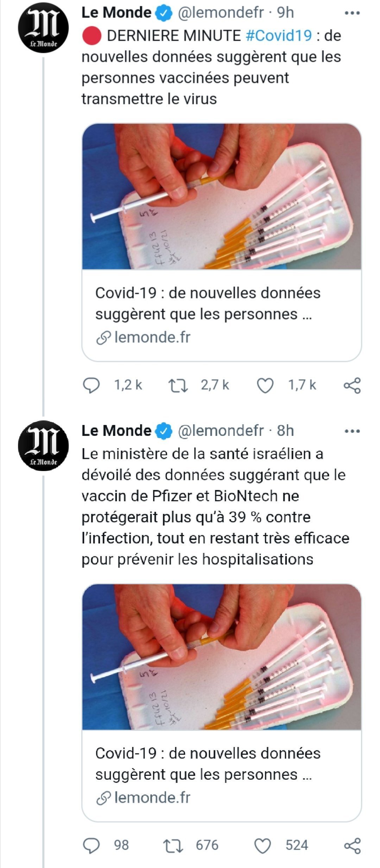Open Le Monde avatar on first tweet
Screen dimensions: 380x868
[43, 28]
